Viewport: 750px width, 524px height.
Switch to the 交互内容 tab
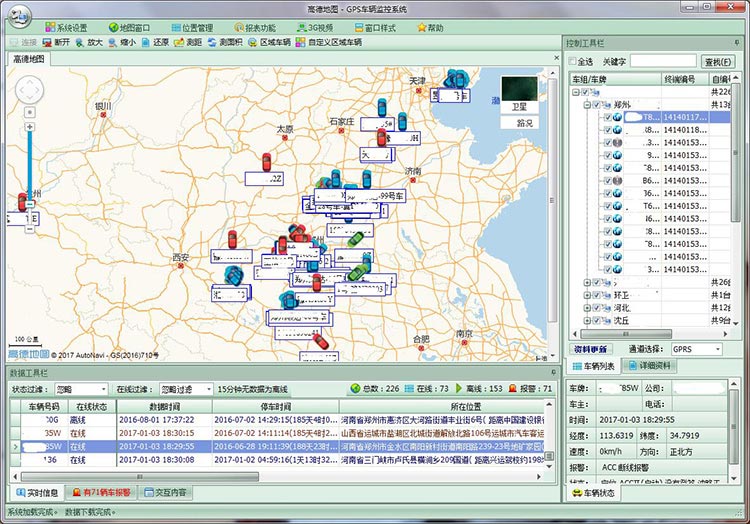(x=165, y=492)
